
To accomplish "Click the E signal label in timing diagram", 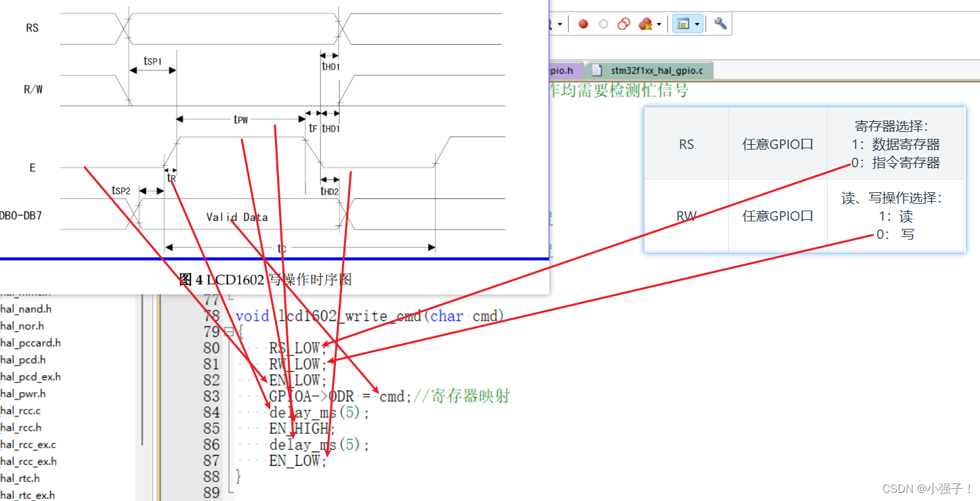I will (33, 167).
